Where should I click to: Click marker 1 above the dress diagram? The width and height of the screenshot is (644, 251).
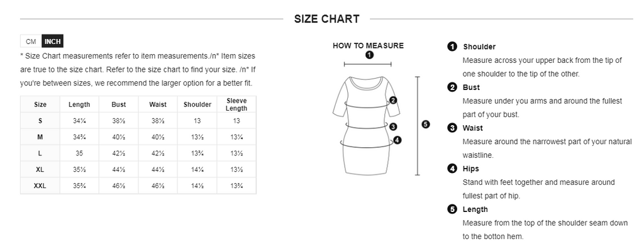(369, 55)
